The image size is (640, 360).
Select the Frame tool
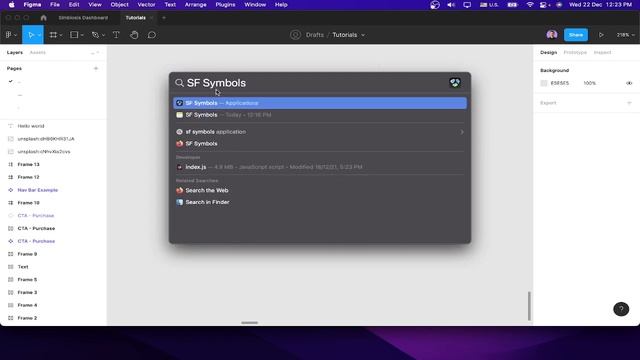[53, 35]
